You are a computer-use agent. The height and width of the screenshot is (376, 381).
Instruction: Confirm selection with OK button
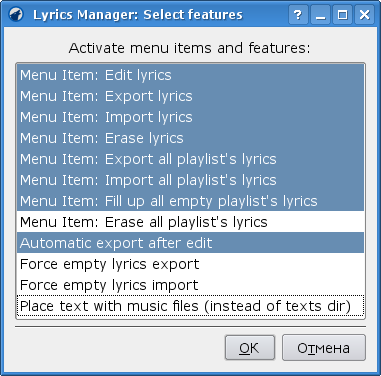(250, 348)
